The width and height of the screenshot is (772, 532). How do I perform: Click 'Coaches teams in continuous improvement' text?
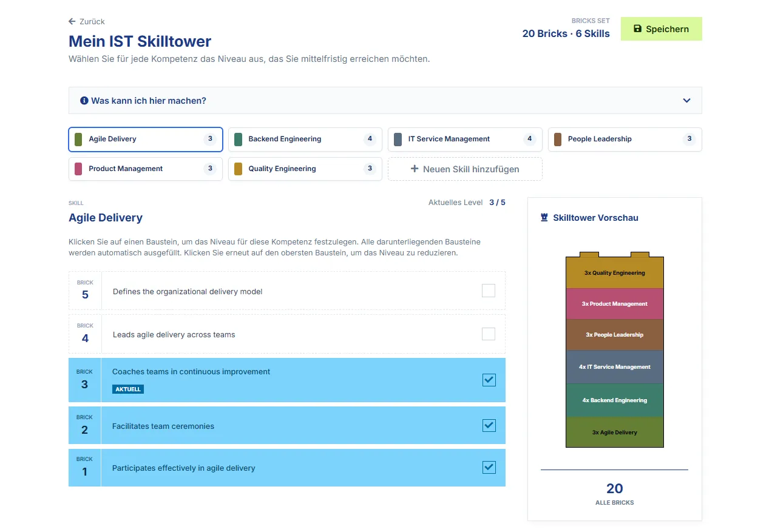(191, 372)
